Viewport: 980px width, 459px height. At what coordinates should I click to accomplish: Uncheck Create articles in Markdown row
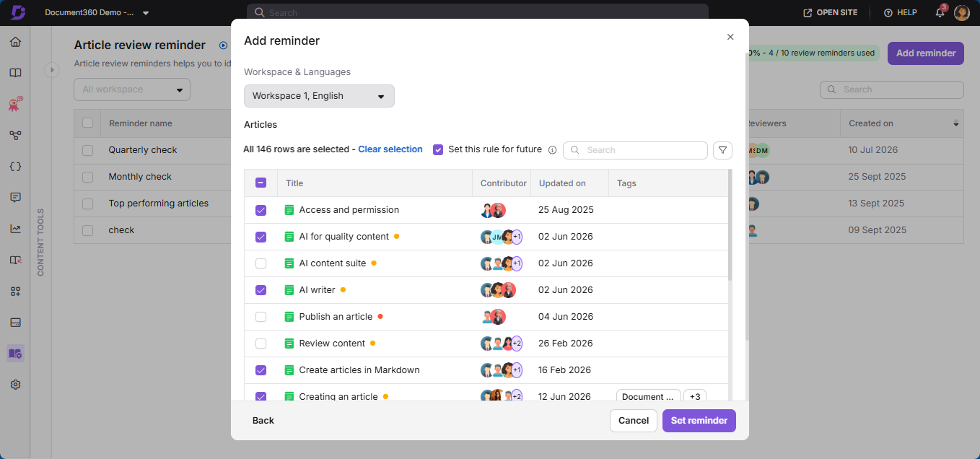[x=261, y=370]
